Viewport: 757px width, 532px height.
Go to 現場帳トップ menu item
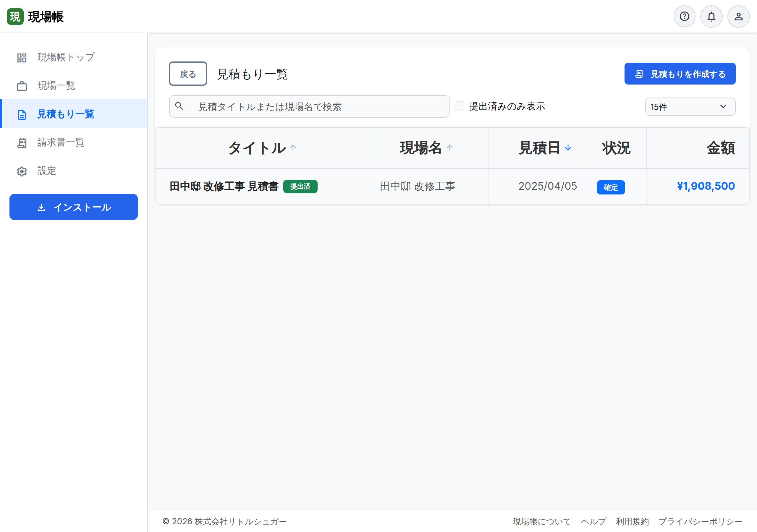click(74, 57)
